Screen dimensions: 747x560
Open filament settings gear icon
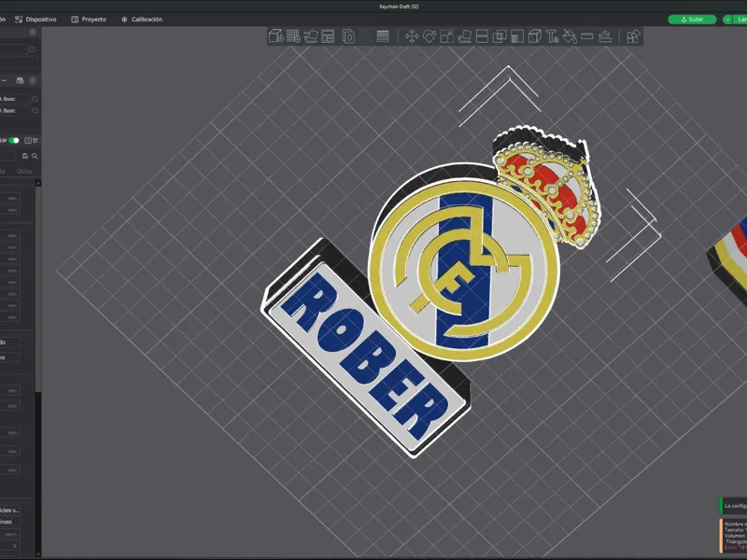click(33, 80)
